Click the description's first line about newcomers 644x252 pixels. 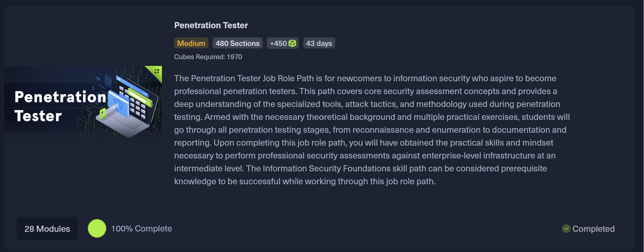click(365, 78)
